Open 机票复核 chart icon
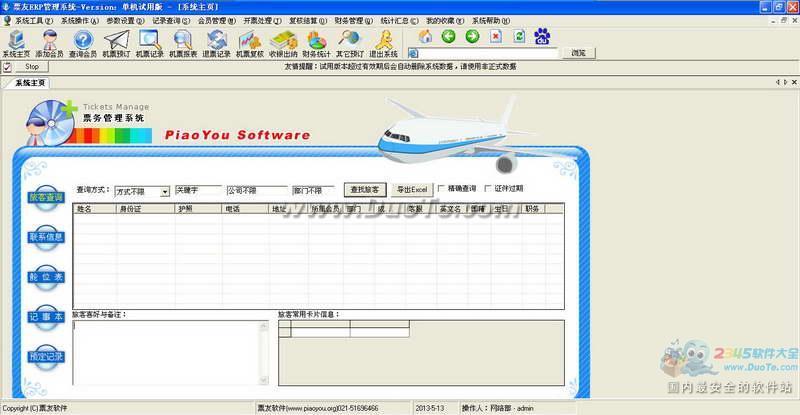 tap(249, 43)
